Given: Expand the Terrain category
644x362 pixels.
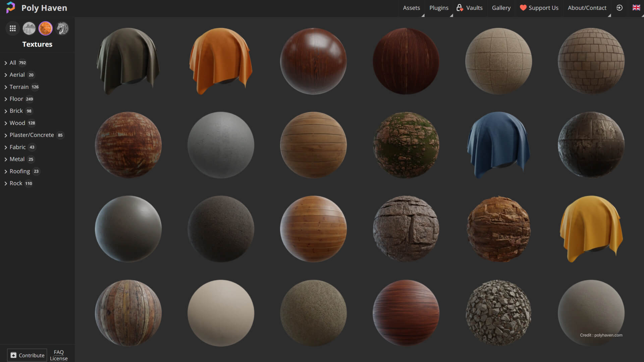Looking at the screenshot, I should click(x=19, y=87).
